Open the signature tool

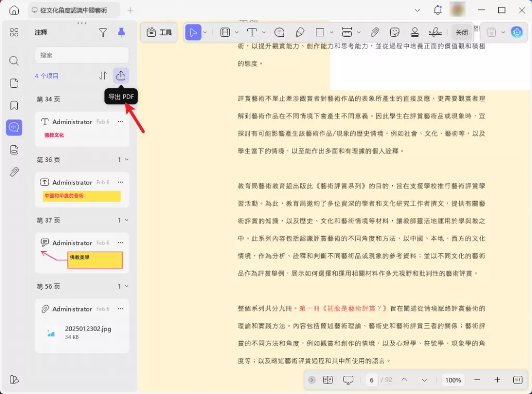435,32
